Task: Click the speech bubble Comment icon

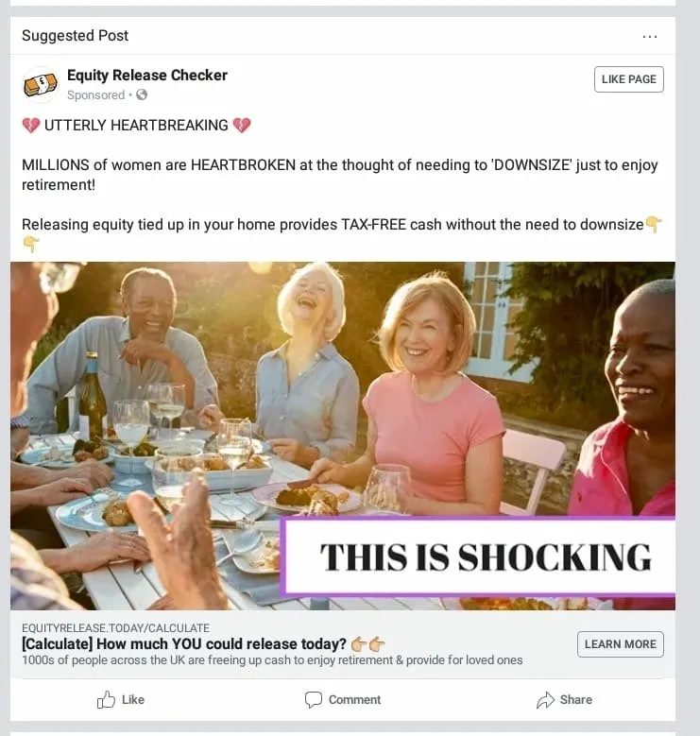Action: point(313,700)
